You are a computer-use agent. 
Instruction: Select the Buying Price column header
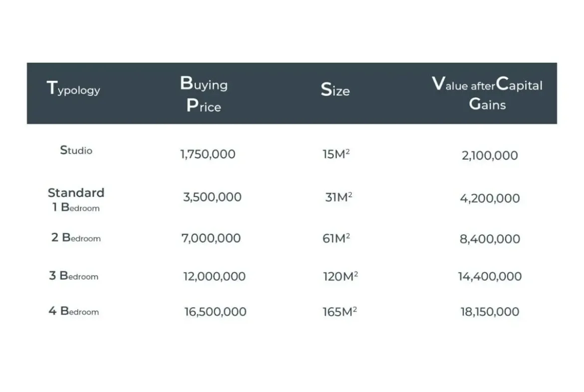pos(204,94)
